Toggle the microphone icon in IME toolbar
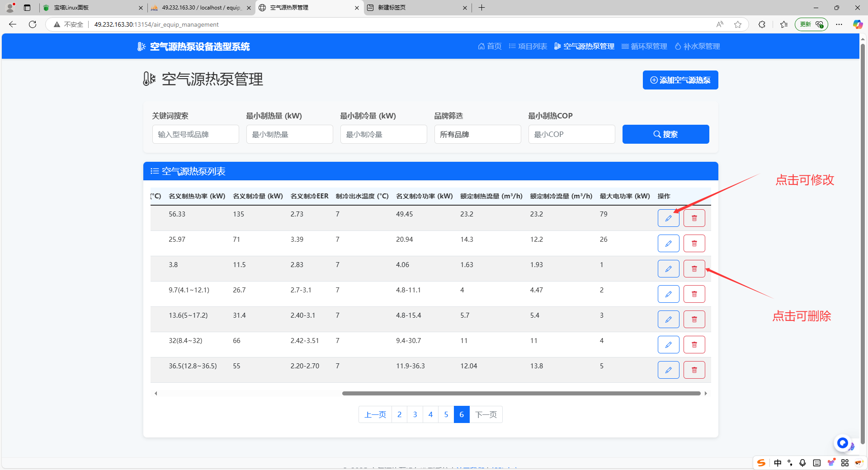This screenshot has height=470, width=868. pos(802,463)
